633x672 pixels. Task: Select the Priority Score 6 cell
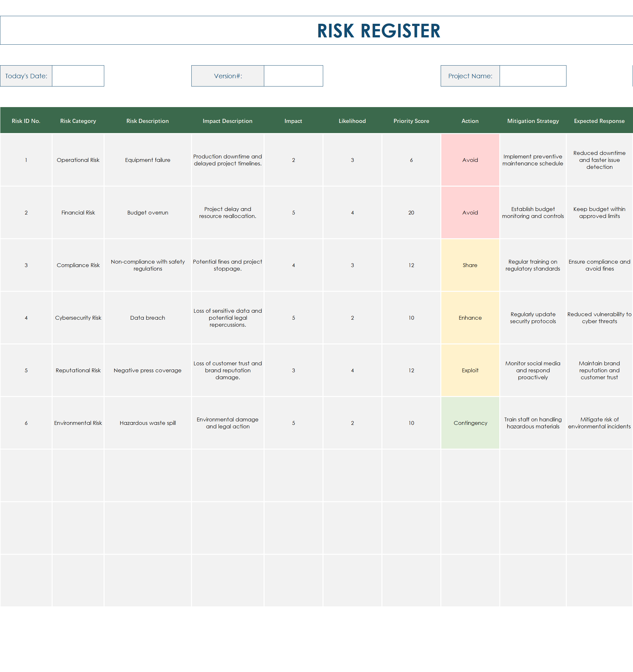click(411, 160)
